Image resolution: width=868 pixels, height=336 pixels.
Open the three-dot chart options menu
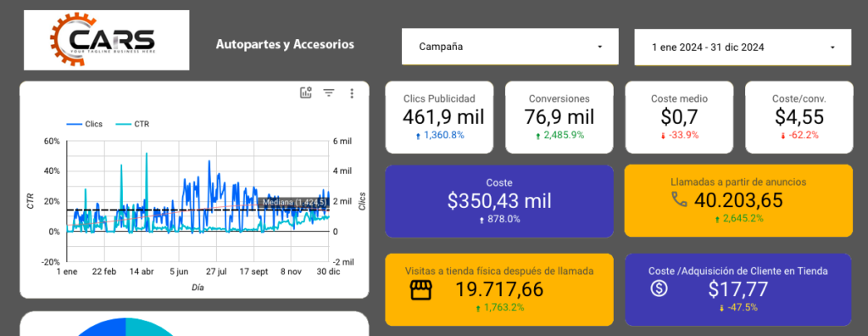352,93
